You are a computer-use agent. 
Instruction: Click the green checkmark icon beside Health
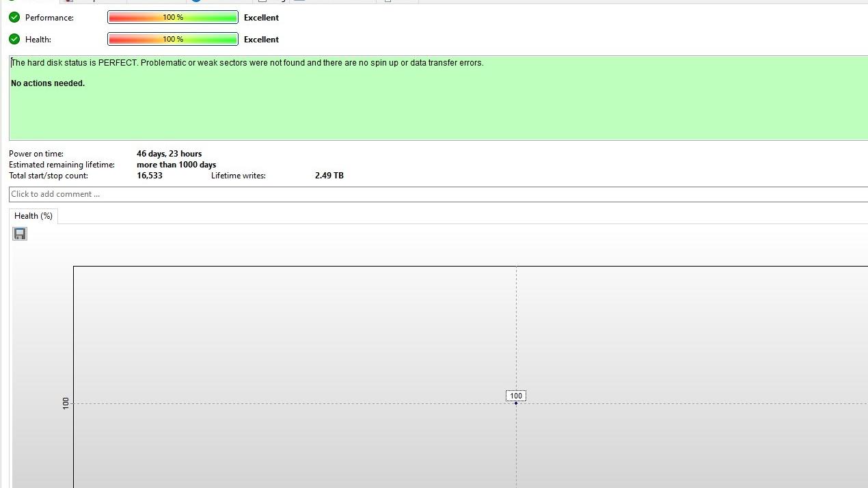(14, 39)
